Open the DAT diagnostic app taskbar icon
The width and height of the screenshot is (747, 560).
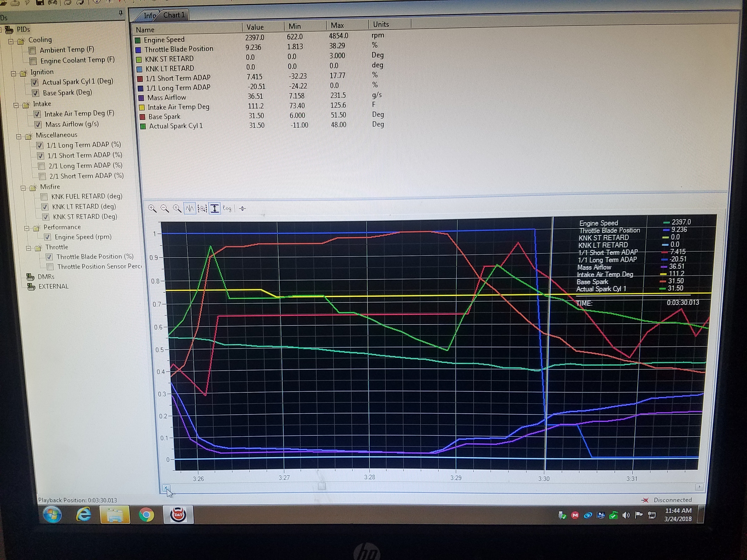pyautogui.click(x=178, y=515)
